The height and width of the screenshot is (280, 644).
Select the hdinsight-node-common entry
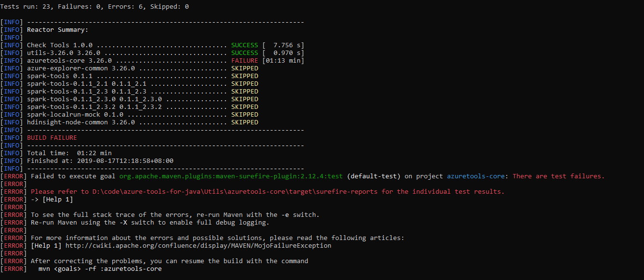[145, 122]
